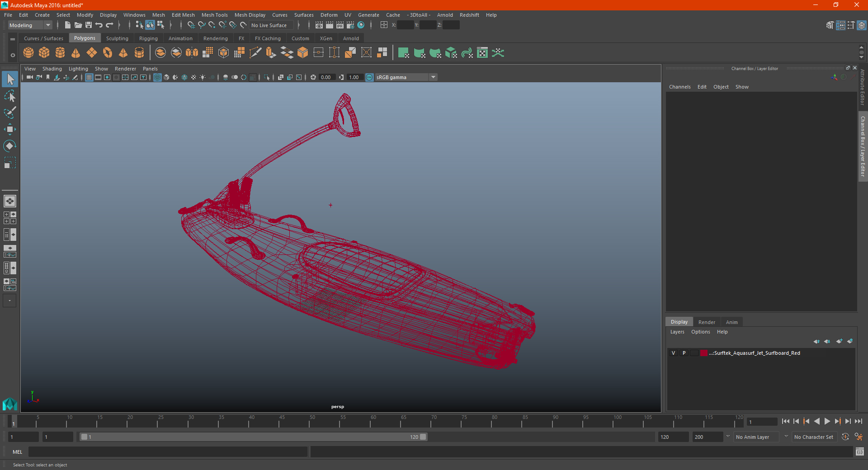Screen dimensions: 868x470
Task: Click the Redo arrow icon
Action: click(109, 25)
